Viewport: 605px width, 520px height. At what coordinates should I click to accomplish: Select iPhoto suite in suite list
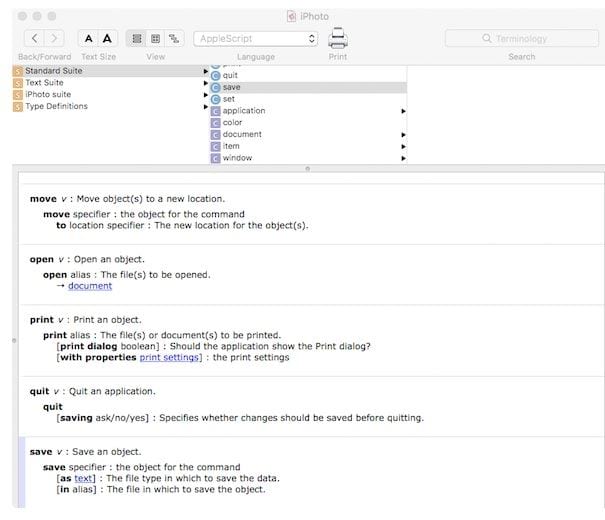(111, 94)
